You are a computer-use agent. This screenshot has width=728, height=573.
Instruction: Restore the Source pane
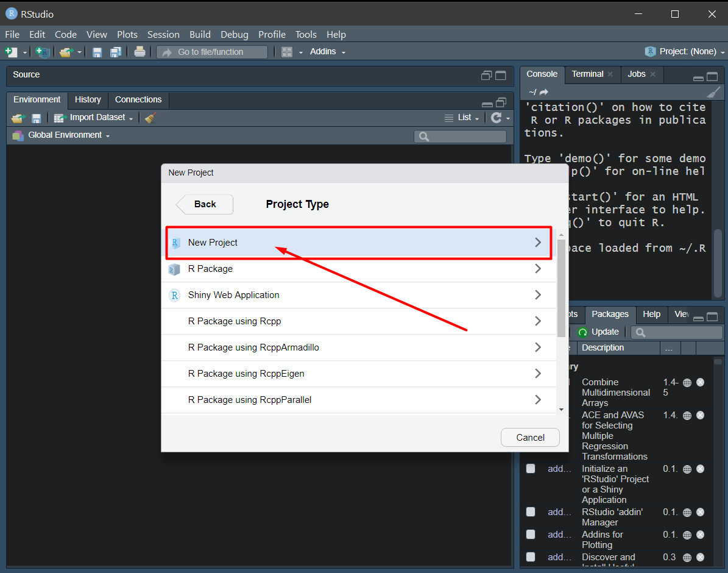(486, 76)
